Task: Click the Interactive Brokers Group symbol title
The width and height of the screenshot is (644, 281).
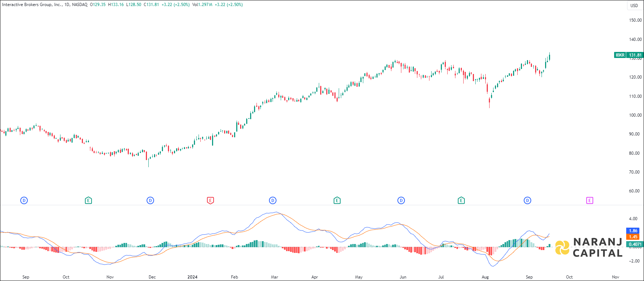Action: pyautogui.click(x=32, y=5)
